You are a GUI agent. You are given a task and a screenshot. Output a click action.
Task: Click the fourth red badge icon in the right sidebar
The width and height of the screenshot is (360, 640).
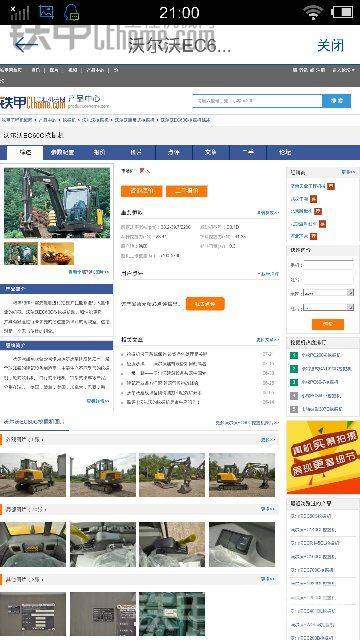click(x=322, y=224)
